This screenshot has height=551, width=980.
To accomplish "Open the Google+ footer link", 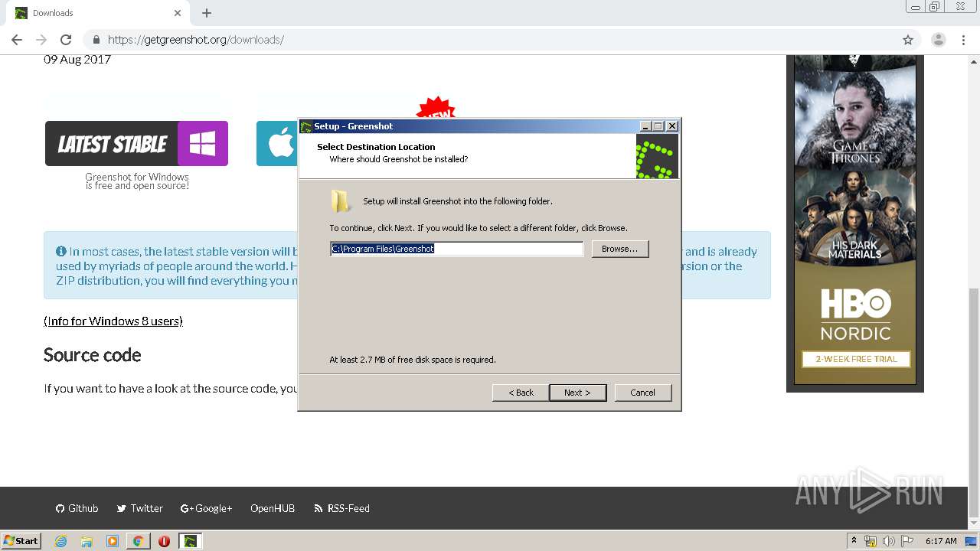I will pos(206,508).
